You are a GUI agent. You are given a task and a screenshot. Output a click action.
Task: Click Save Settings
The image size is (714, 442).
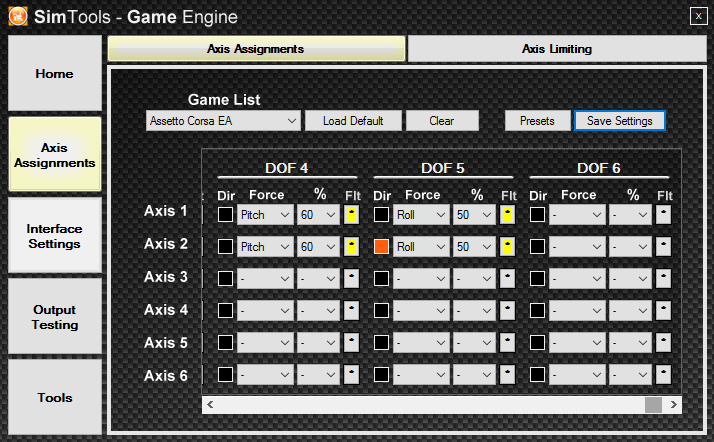coord(620,121)
